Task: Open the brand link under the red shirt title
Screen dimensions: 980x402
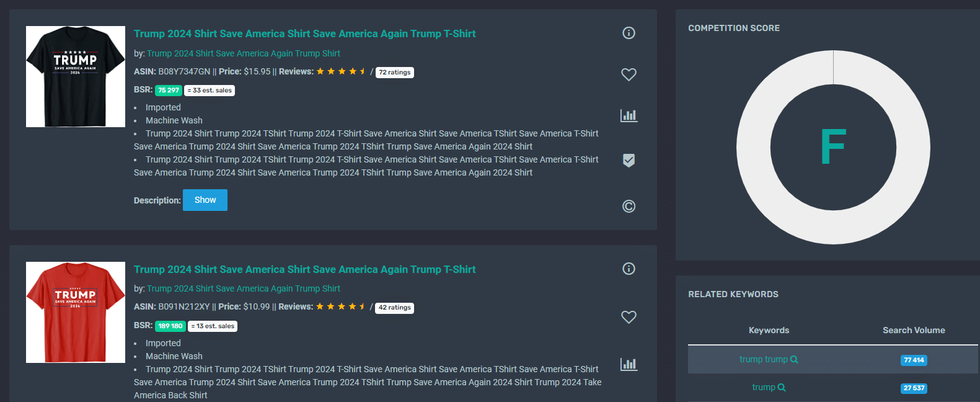Action: click(x=244, y=288)
